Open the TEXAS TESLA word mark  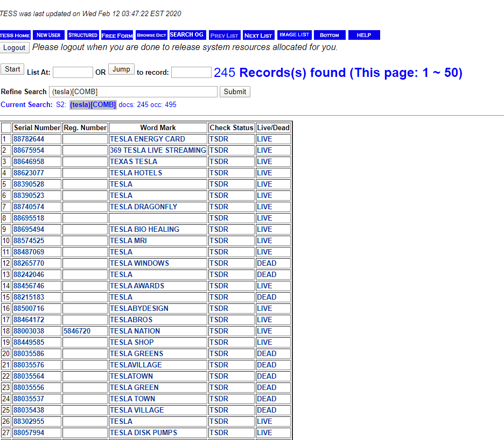(134, 161)
